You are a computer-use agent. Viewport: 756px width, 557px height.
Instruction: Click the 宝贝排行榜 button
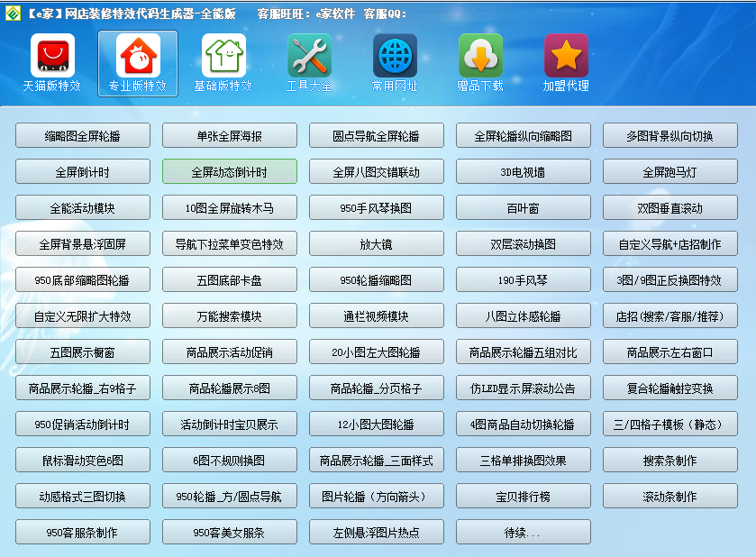point(524,497)
